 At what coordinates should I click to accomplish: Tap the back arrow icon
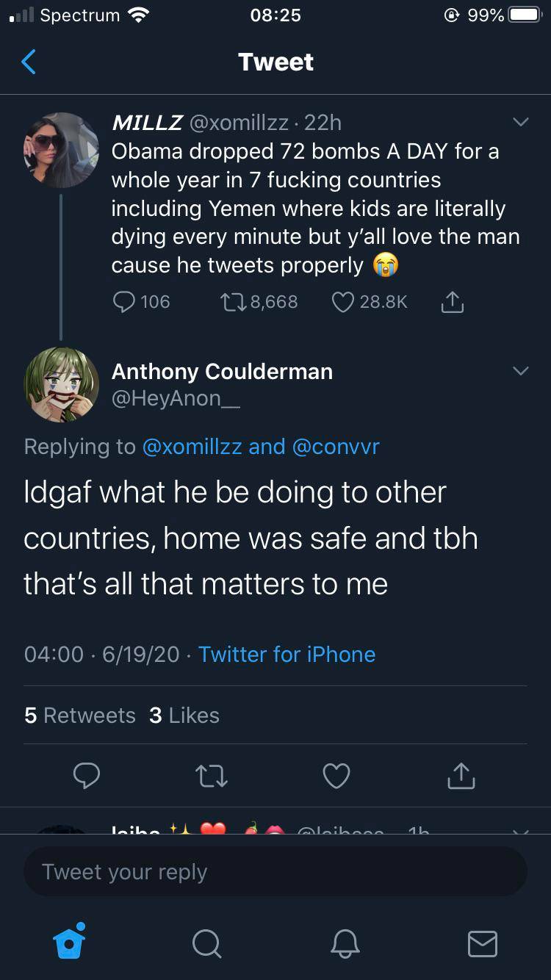(29, 62)
